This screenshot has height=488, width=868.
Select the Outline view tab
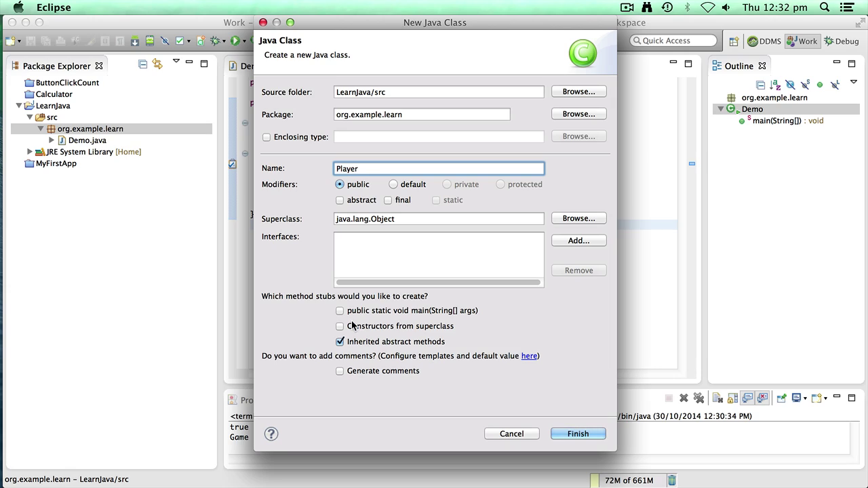click(738, 66)
